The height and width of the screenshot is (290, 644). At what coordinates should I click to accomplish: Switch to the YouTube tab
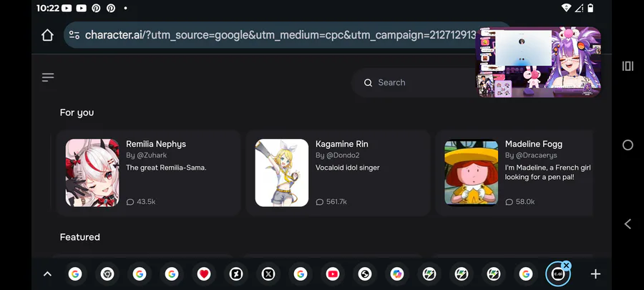click(x=333, y=274)
